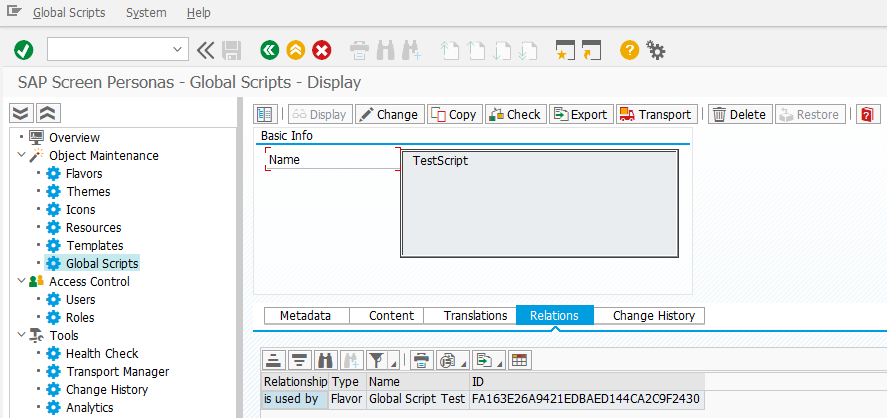
Task: Click the First Page icon
Action: pos(449,50)
